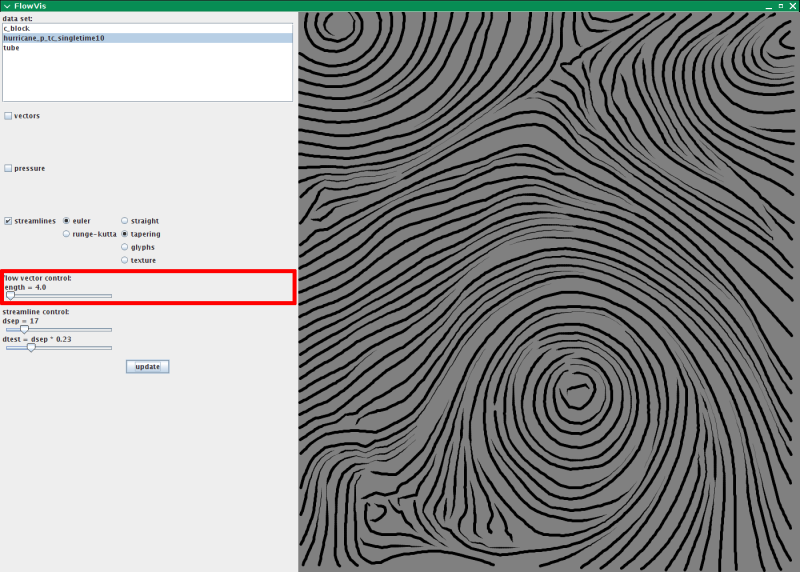Viewport: 800px width, 572px height.
Task: Enable the vectors checkbox
Action: tap(9, 116)
